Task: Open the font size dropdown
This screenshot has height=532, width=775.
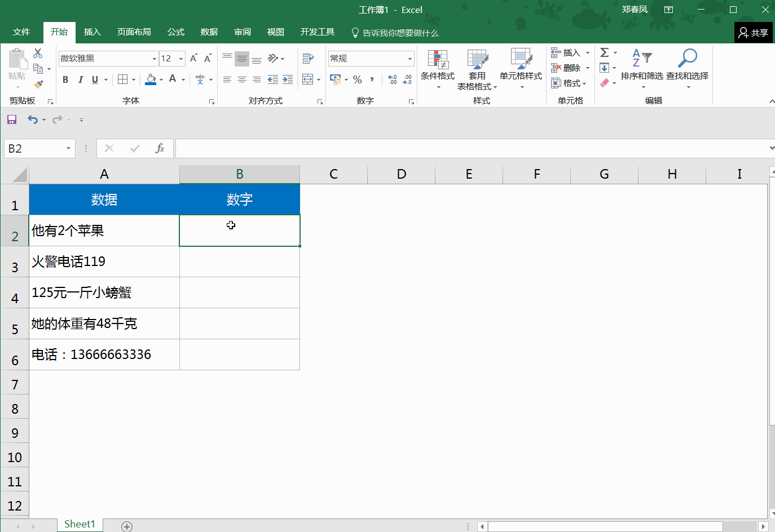Action: (x=181, y=59)
